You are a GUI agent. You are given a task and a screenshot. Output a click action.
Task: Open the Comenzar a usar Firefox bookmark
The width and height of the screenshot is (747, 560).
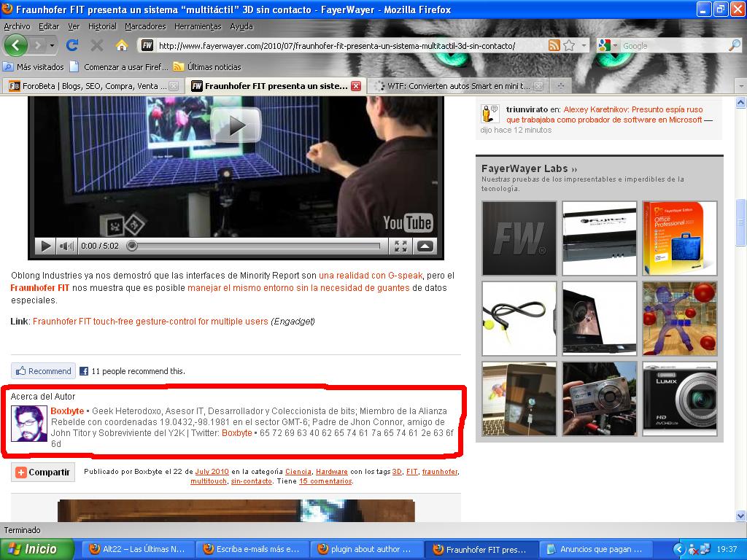click(x=119, y=66)
